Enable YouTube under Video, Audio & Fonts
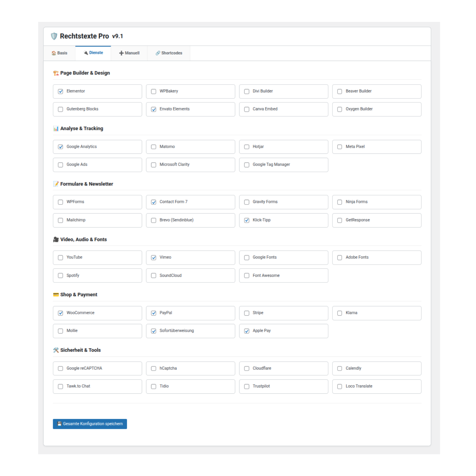Image resolution: width=476 pixels, height=476 pixels. coord(60,258)
